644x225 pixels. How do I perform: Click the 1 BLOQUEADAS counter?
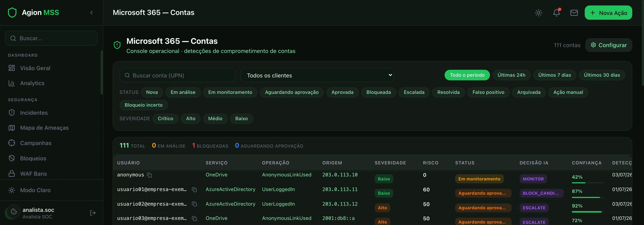point(210,145)
